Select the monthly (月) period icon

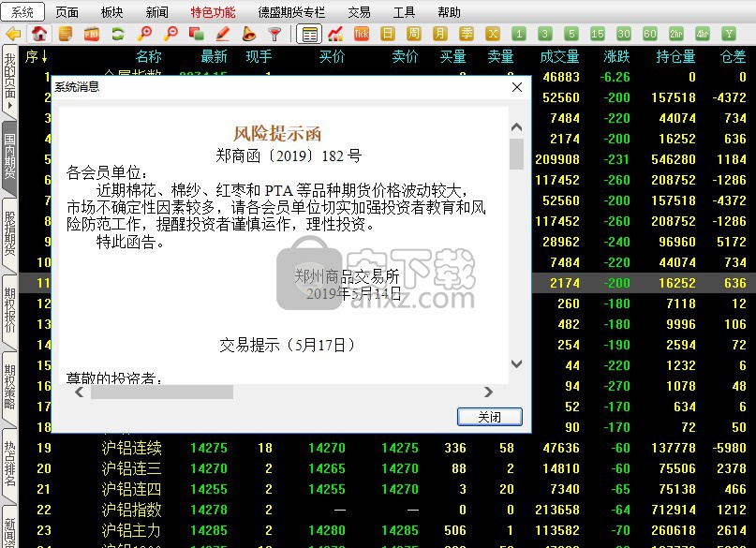pos(439,34)
